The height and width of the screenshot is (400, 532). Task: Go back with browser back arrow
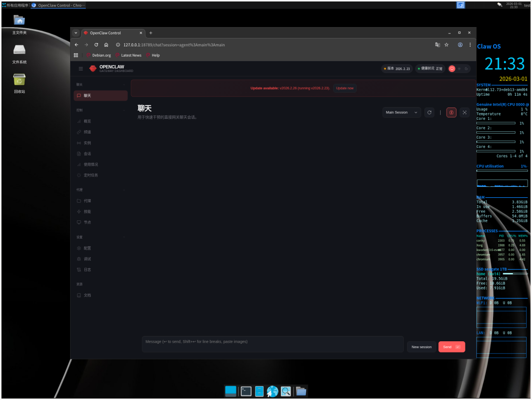[76, 45]
